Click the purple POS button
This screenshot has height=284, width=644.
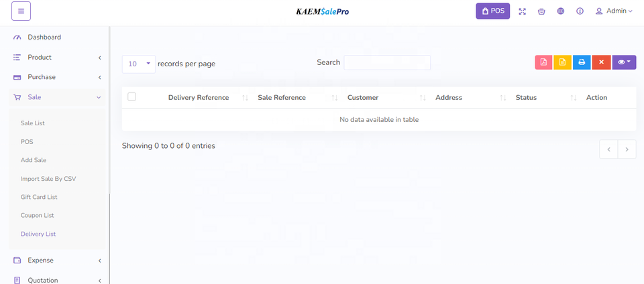click(x=493, y=11)
